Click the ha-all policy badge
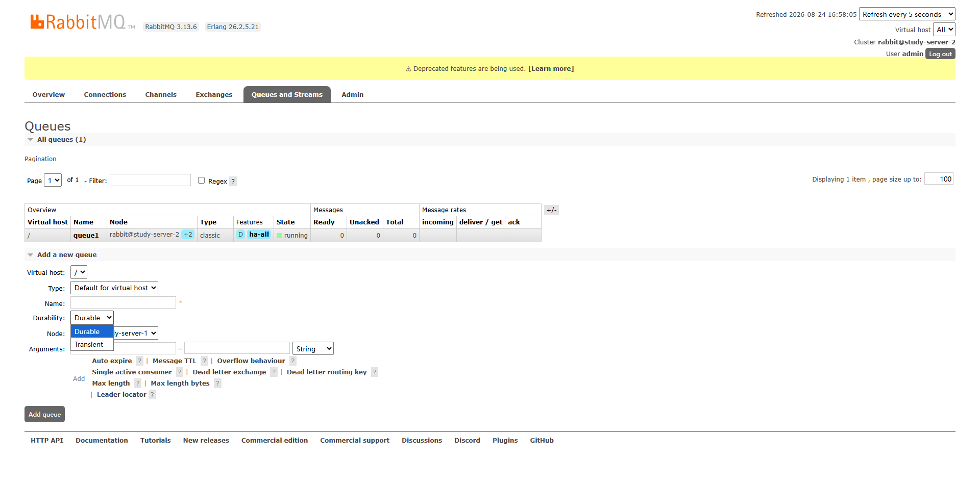Screen dimensions: 980x486 259,235
